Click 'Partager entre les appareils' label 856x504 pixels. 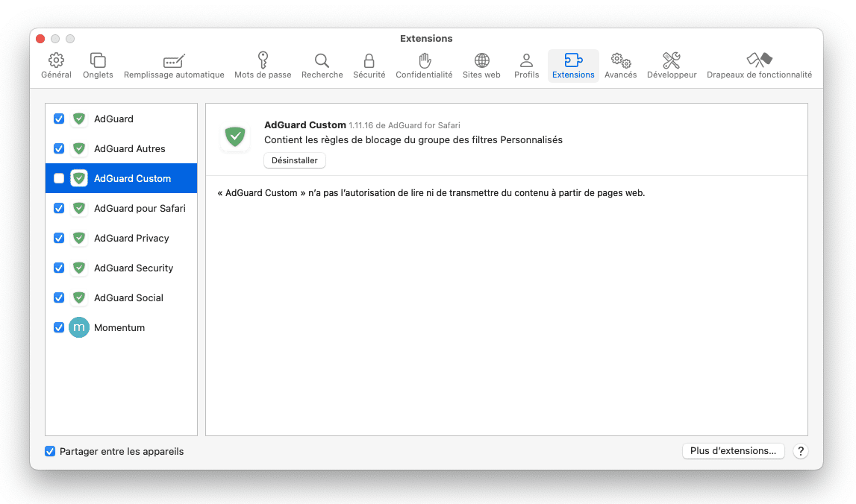[x=122, y=451]
